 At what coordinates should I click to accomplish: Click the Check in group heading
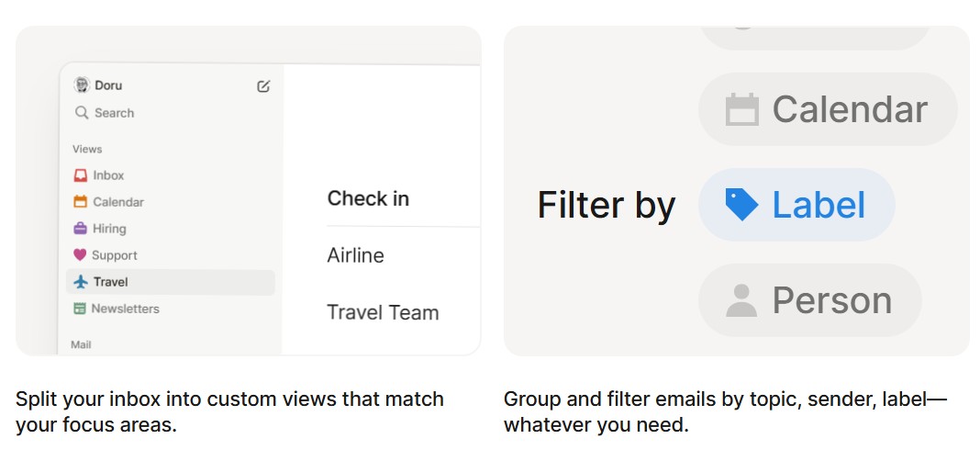(368, 198)
